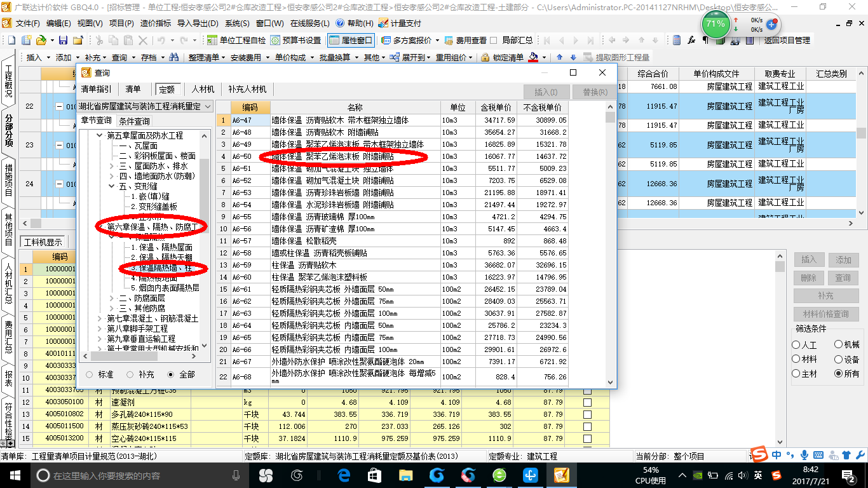Move row down with blue down arrow
Viewport: 868px width, 488px height.
[x=573, y=57]
